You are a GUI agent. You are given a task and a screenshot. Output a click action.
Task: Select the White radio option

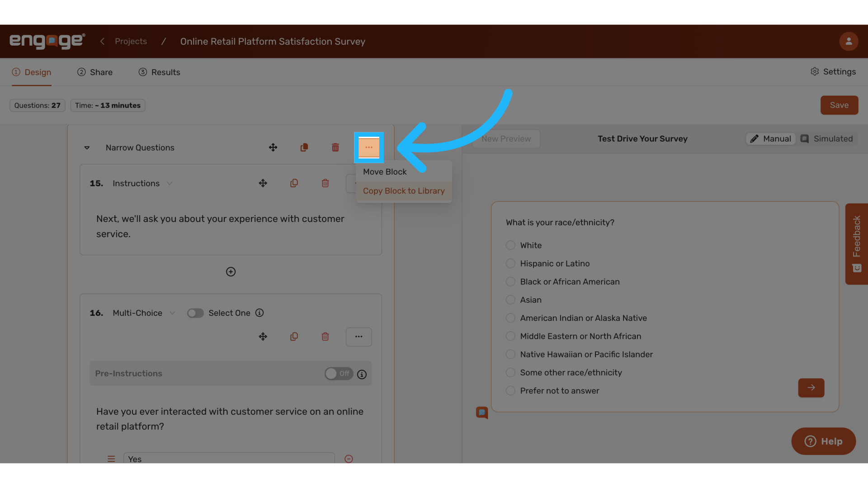coord(510,245)
